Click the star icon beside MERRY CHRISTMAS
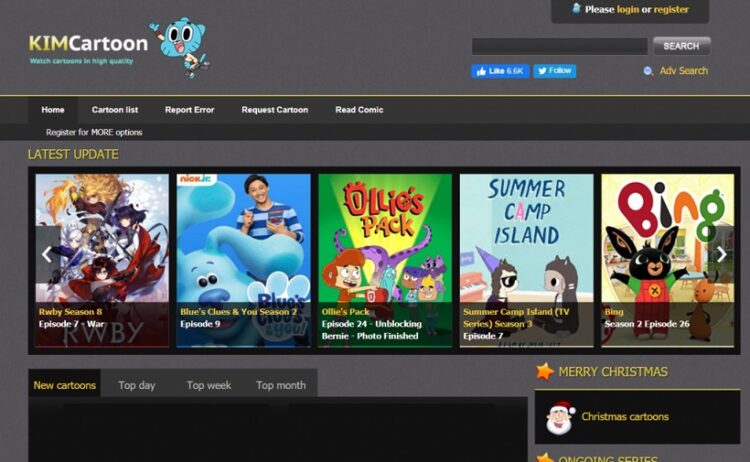 tap(544, 371)
